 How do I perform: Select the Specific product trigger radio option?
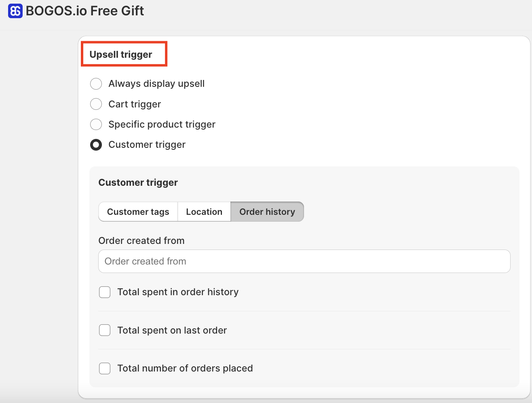pos(96,124)
